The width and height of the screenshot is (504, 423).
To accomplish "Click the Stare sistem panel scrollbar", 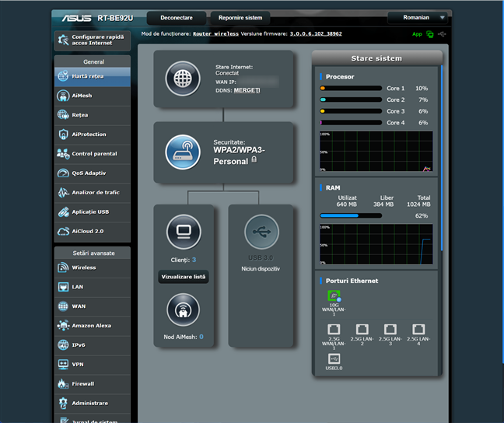I will [x=443, y=156].
